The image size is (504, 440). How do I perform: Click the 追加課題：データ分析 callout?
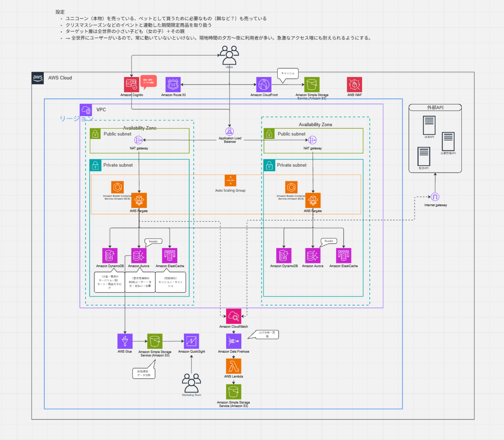pos(144,373)
